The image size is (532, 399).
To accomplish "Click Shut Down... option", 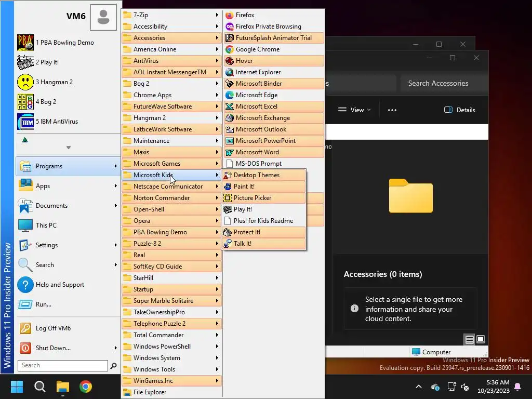I will point(68,348).
